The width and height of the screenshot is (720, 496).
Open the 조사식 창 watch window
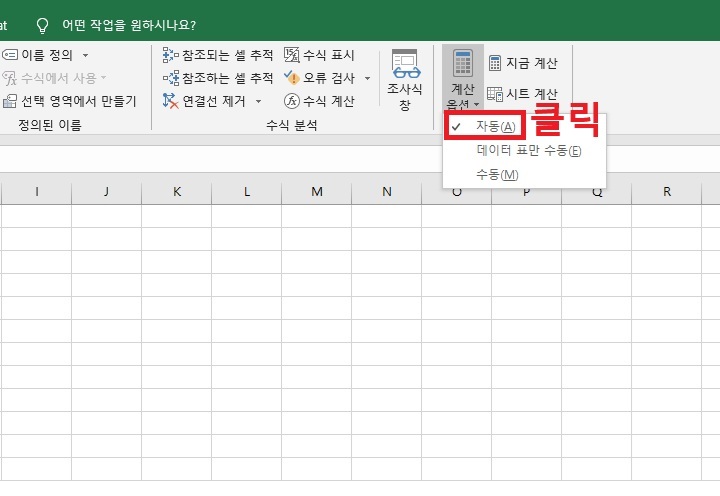(405, 80)
